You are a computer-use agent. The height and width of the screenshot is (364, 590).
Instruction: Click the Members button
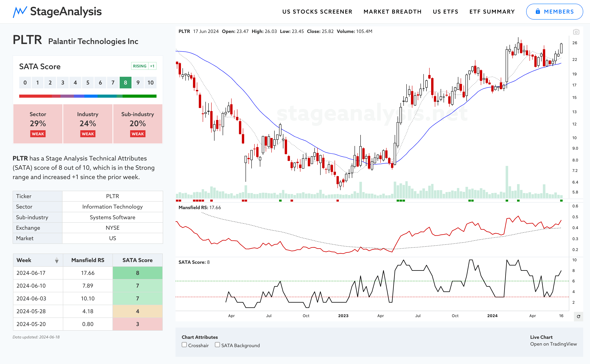coord(554,12)
